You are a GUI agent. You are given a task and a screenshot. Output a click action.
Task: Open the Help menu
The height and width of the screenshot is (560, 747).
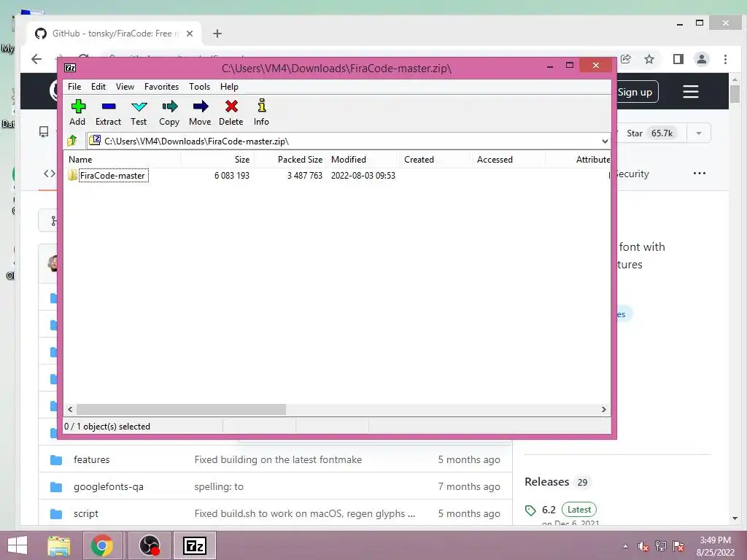pyautogui.click(x=229, y=87)
